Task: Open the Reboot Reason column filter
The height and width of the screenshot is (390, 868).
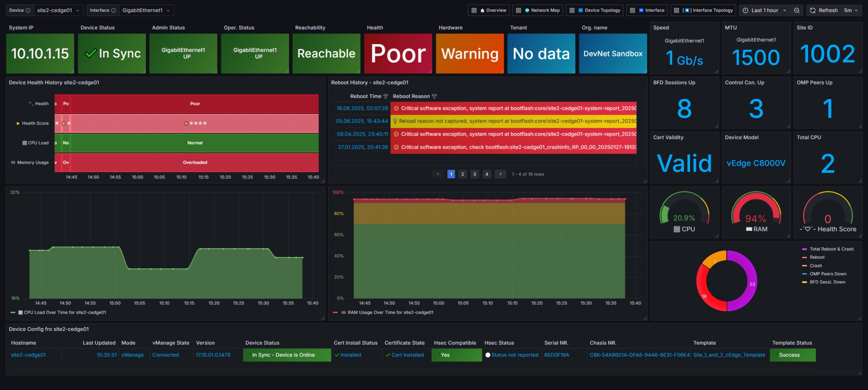Action: point(434,97)
